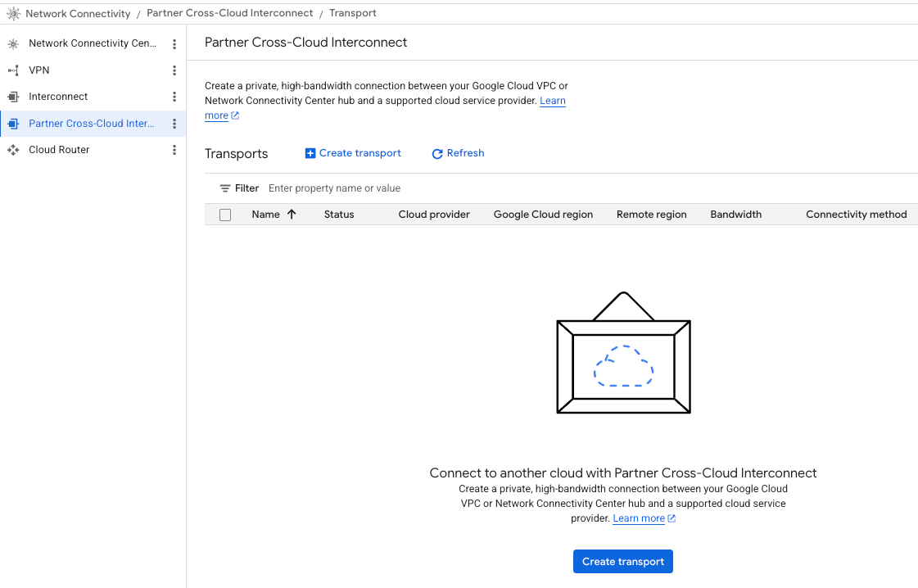Click the Name column sort arrow
This screenshot has height=588, width=918.
point(292,215)
